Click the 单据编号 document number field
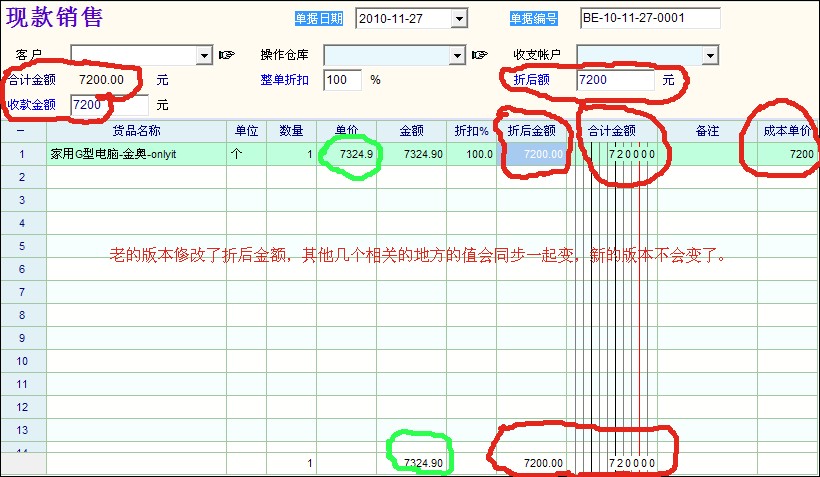The image size is (820, 477). coord(649,18)
